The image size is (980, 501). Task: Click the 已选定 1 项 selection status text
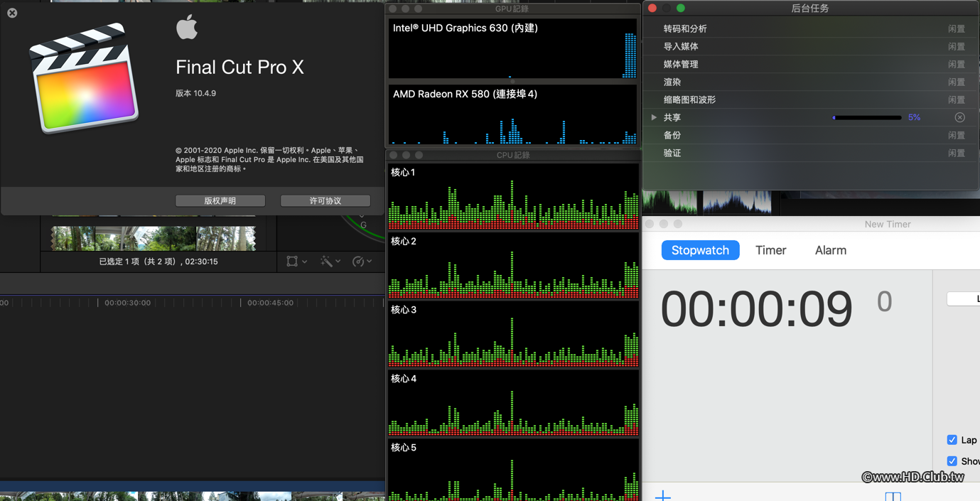pyautogui.click(x=158, y=262)
